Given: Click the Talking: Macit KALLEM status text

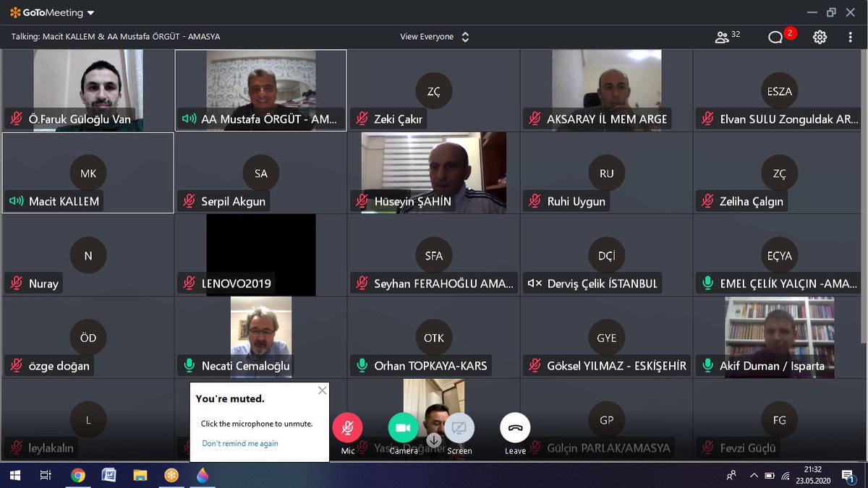Looking at the screenshot, I should click(116, 37).
